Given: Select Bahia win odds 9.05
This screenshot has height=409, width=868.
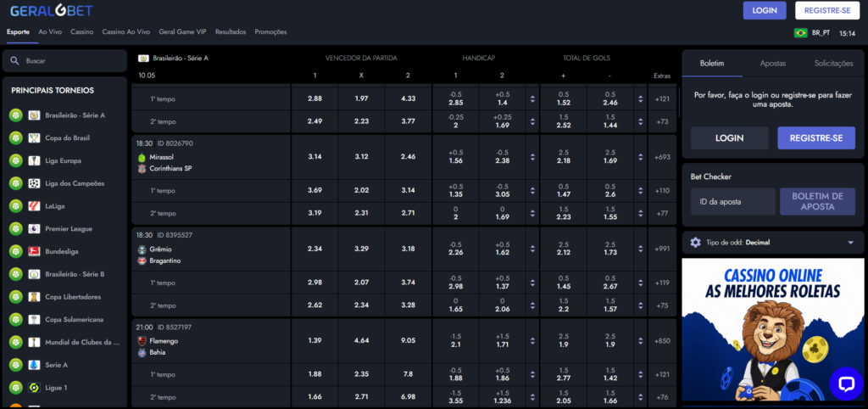Looking at the screenshot, I should pyautogui.click(x=409, y=341).
